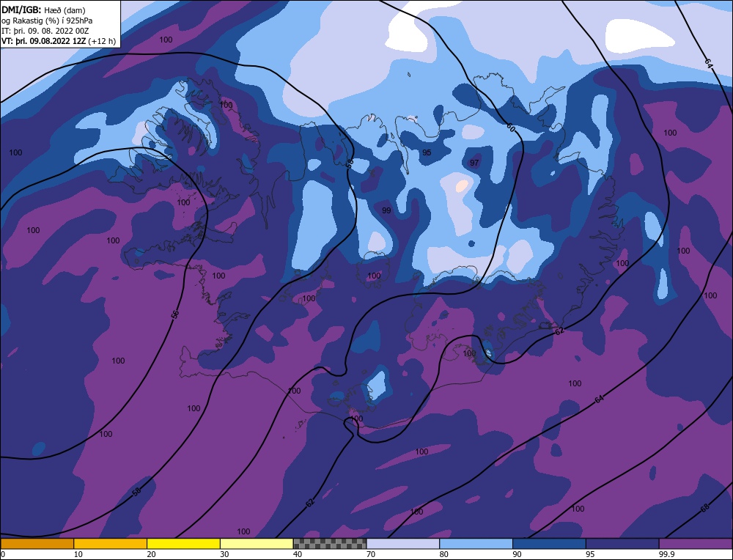Click the "56" contour label

175,314
